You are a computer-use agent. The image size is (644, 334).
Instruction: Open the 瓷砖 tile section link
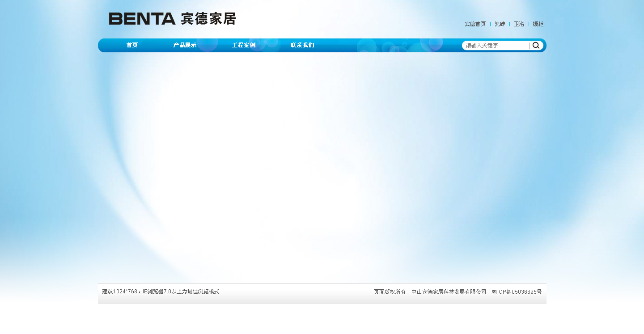click(500, 24)
